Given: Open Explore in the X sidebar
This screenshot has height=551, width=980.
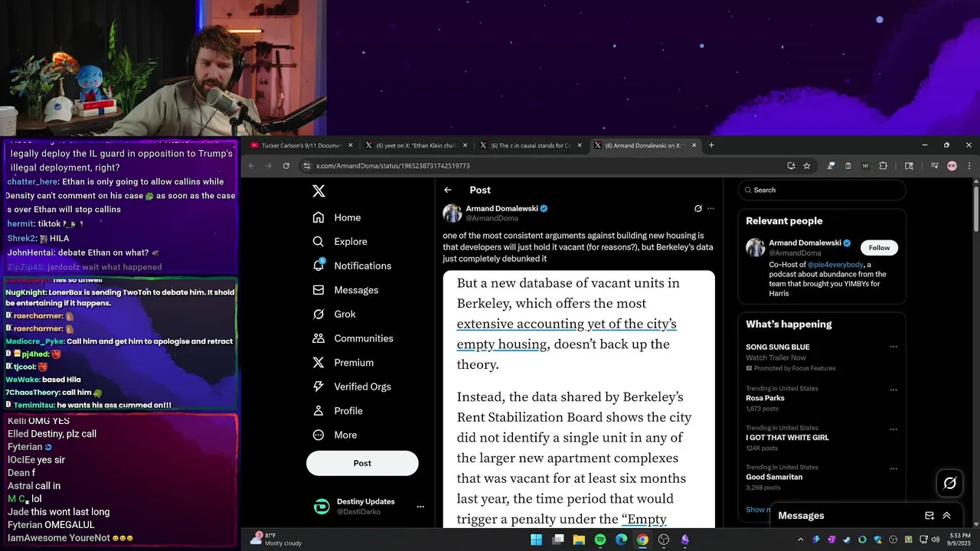Looking at the screenshot, I should (x=340, y=242).
